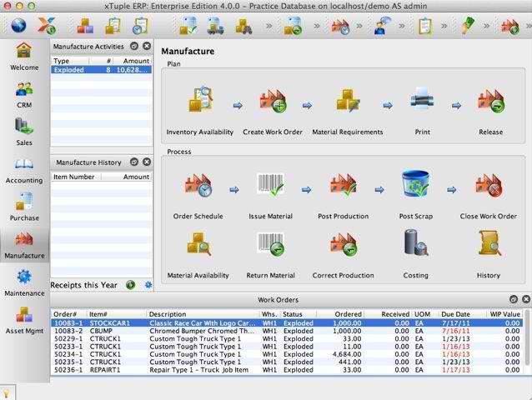
Task: Open Post Production
Action: pyautogui.click(x=344, y=186)
